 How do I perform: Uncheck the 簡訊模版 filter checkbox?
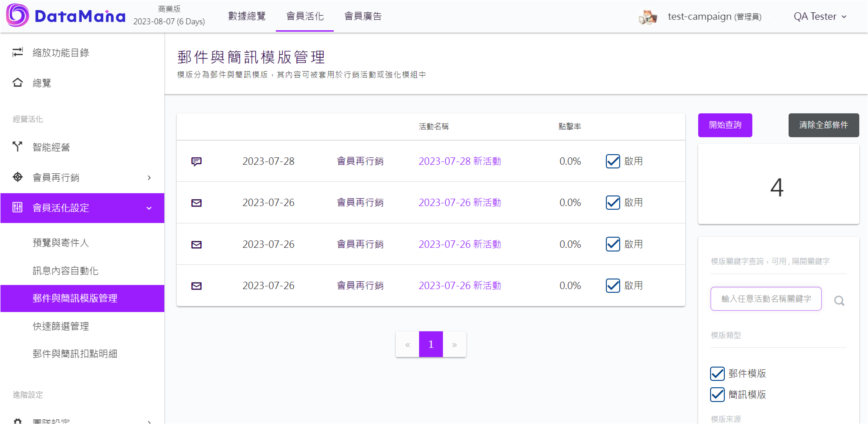[x=717, y=394]
